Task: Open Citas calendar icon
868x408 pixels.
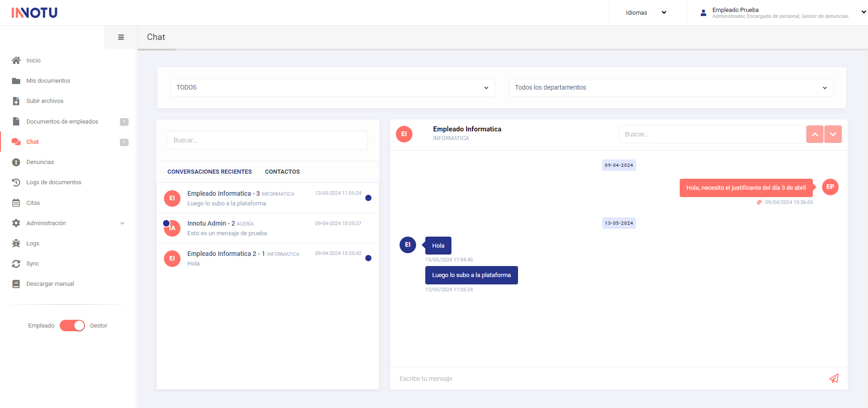Action: 16,203
